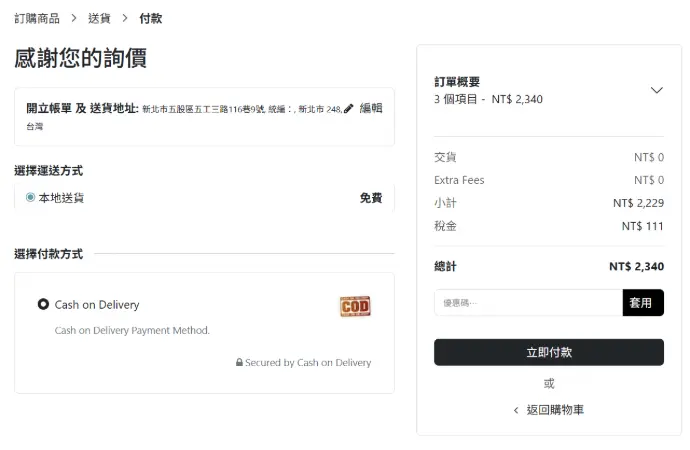Select the 本地送貨 radio button
690x450 pixels.
(x=30, y=198)
